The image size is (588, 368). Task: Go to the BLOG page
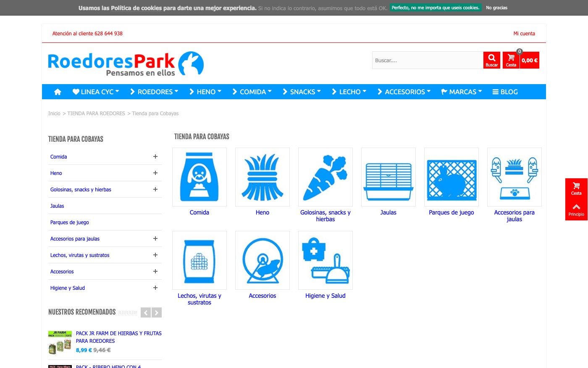pos(505,92)
